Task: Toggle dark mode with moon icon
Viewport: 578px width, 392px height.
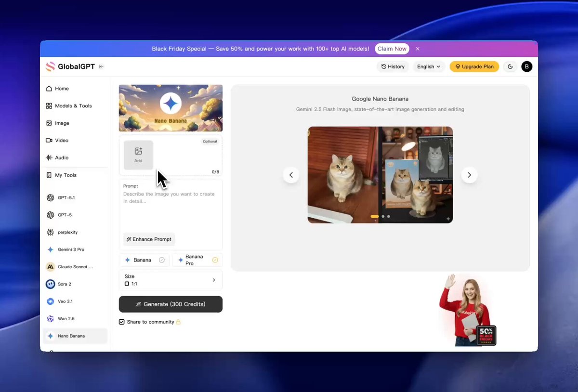Action: click(511, 66)
